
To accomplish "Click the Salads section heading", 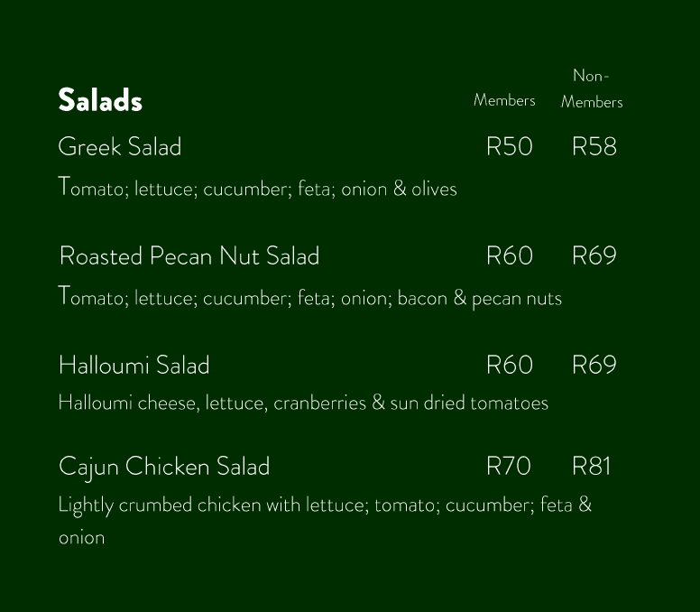I will tap(100, 100).
